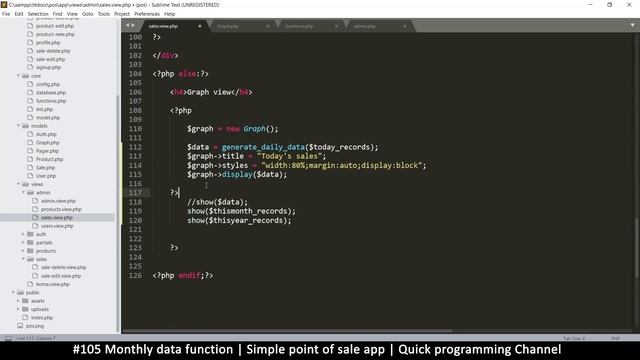640x360 pixels.
Task: Click the previous tab arrow
Action: [127, 25]
